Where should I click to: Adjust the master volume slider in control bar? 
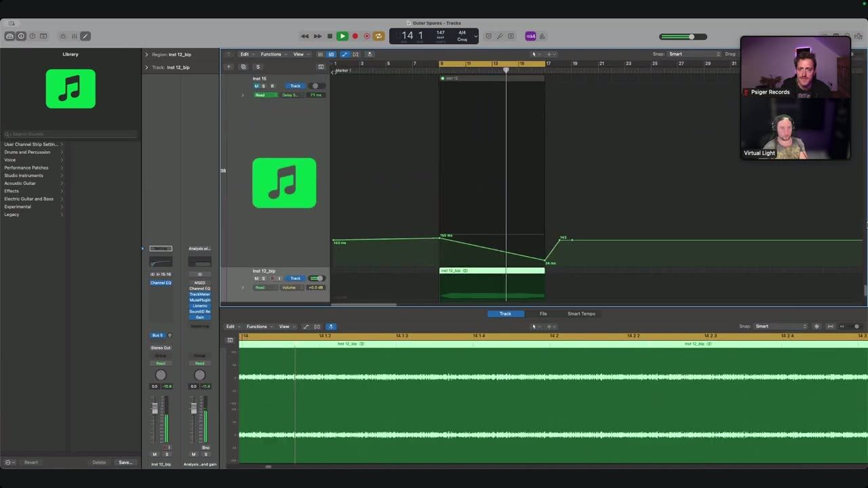[683, 37]
